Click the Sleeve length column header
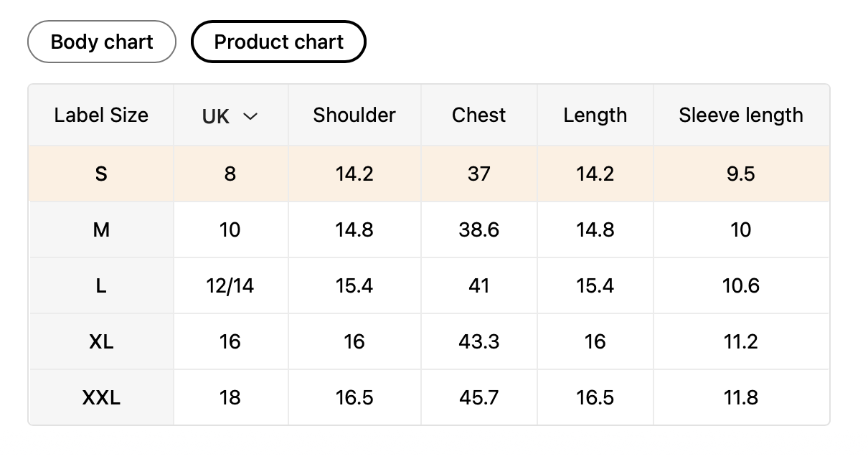Viewport: 868px width, 469px height. point(741,115)
